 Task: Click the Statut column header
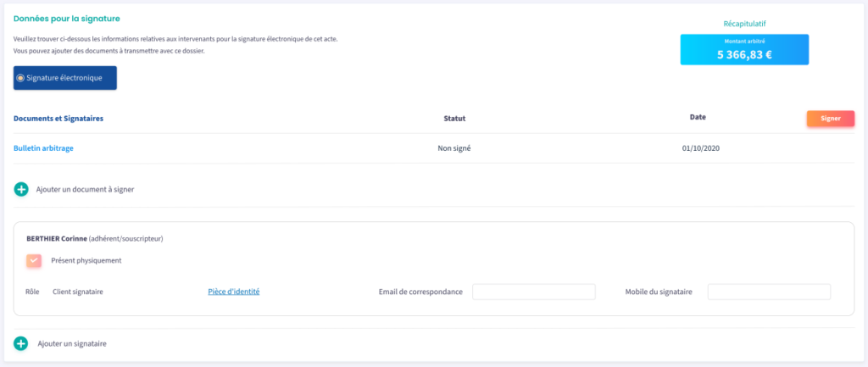tap(454, 119)
